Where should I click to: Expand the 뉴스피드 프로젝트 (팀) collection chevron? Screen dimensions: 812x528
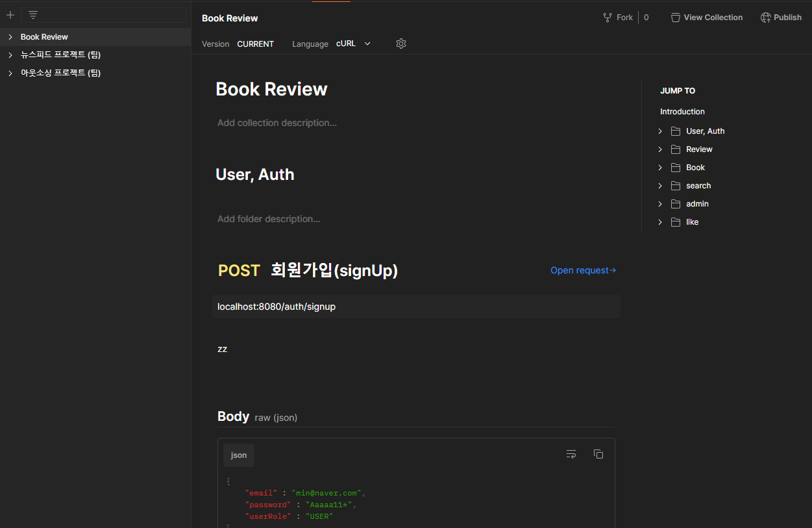point(10,55)
